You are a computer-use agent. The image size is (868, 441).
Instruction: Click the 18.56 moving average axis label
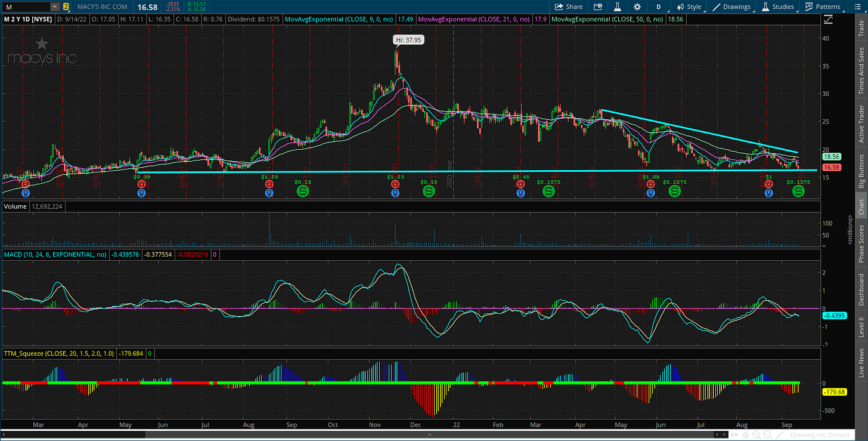pyautogui.click(x=833, y=156)
